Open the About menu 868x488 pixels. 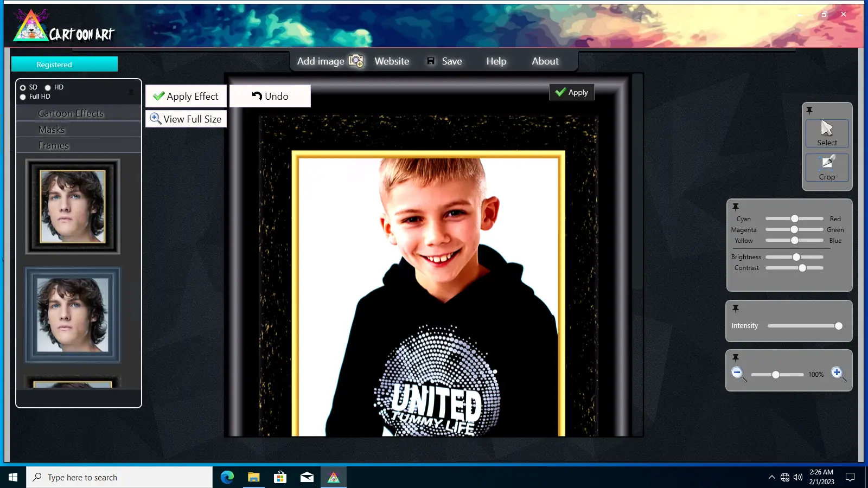pos(545,61)
